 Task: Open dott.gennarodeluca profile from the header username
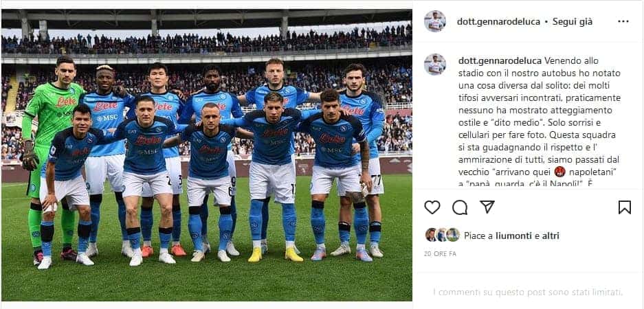[498, 22]
